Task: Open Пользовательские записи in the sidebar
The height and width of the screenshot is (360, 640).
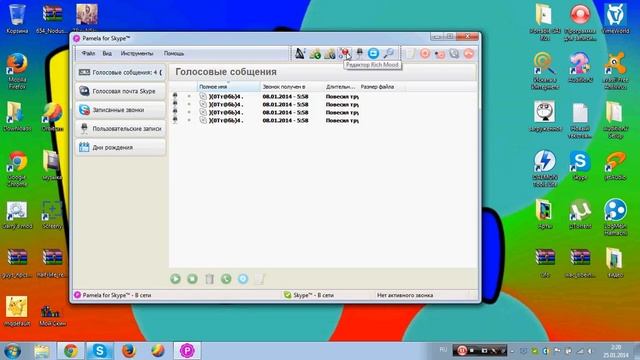Action: 120,129
